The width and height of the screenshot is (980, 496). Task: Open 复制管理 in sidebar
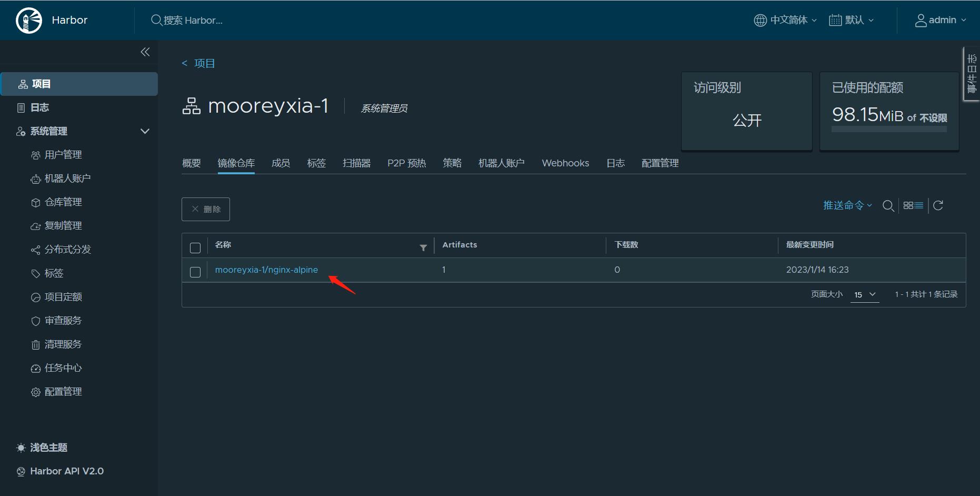coord(63,226)
